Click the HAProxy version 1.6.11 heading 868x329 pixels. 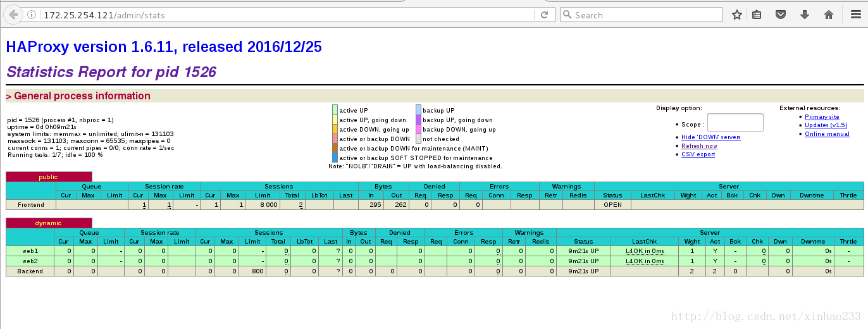(164, 47)
